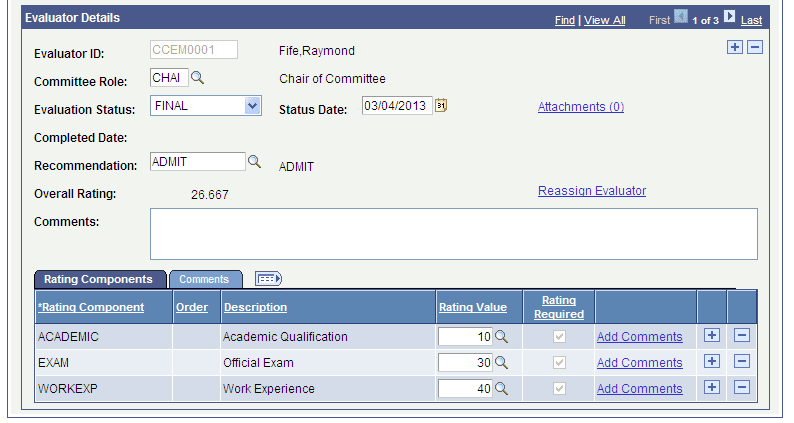
Task: Open ACADEMIC rating value lookup
Action: click(x=501, y=336)
